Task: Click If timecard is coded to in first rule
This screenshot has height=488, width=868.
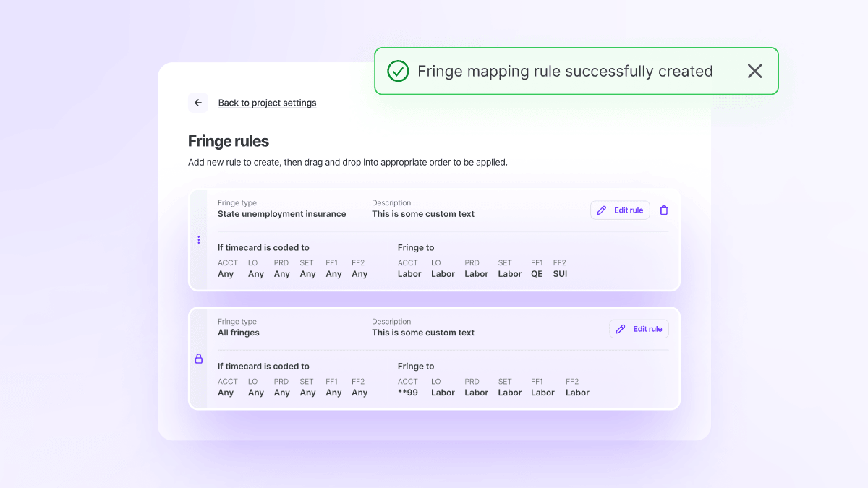Action: tap(263, 248)
